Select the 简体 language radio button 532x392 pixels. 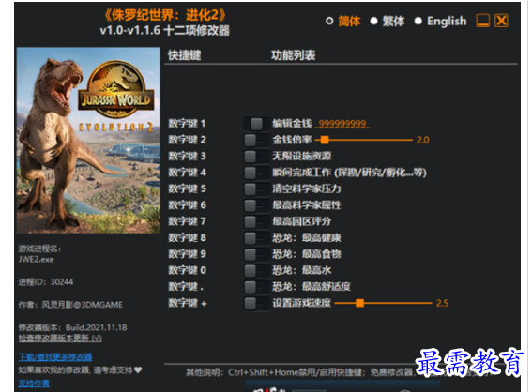[x=329, y=21]
